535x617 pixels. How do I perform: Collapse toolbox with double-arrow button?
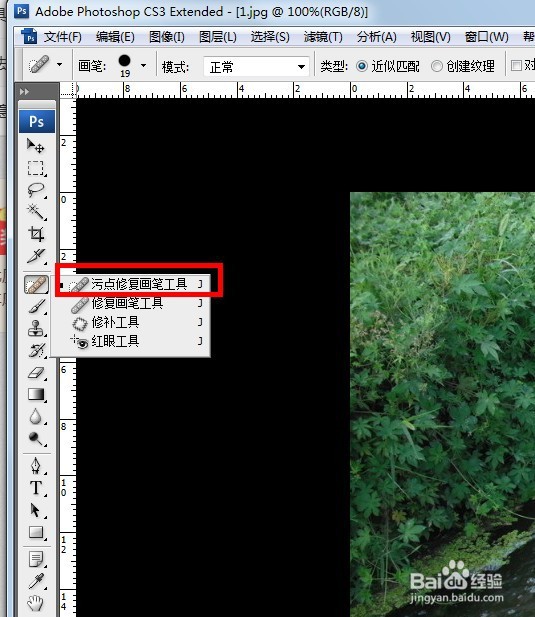coord(24,92)
